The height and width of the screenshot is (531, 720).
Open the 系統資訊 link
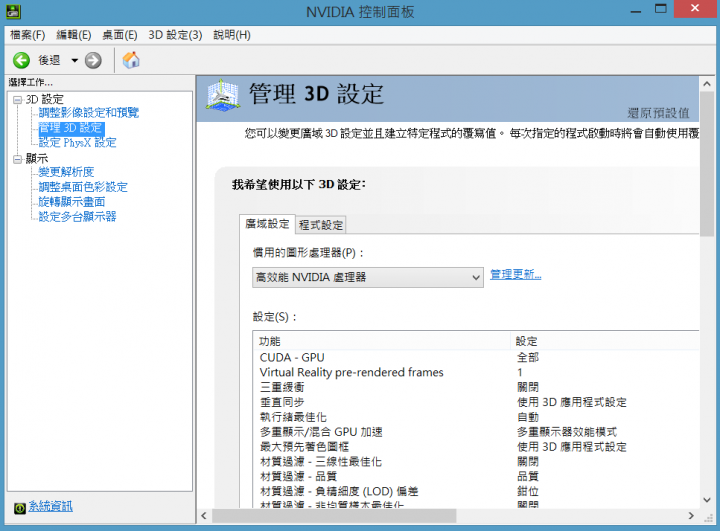51,506
